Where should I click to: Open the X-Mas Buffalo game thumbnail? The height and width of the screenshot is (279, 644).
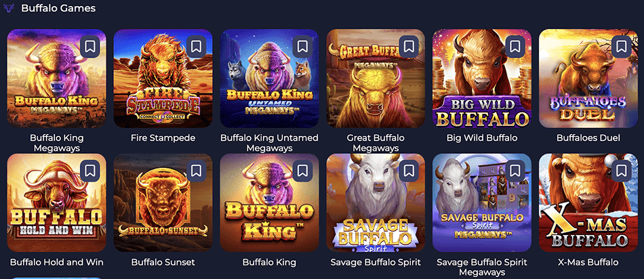tap(588, 202)
